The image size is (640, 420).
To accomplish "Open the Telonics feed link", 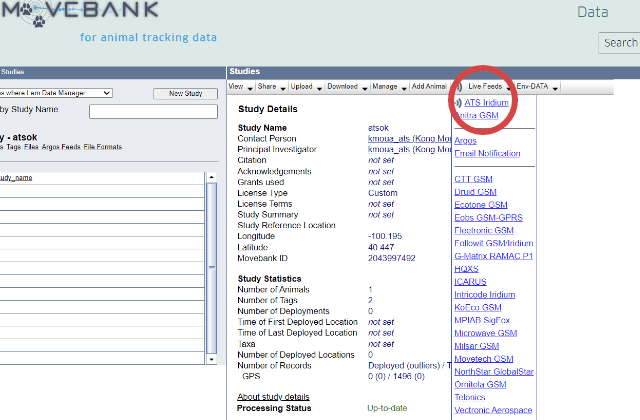I will [x=470, y=398].
